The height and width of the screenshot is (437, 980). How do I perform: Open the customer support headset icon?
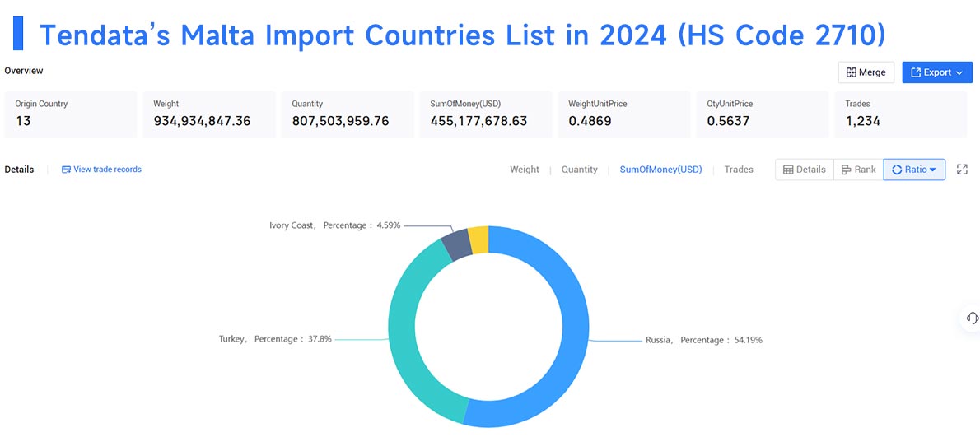972,317
